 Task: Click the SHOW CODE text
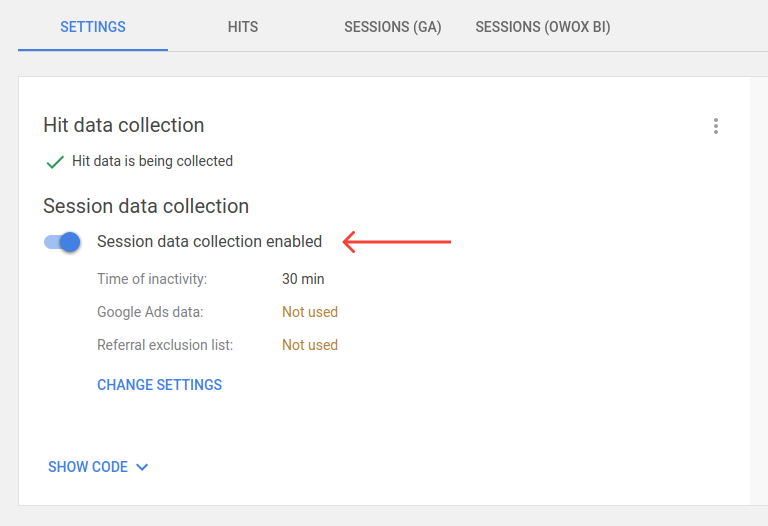88,467
